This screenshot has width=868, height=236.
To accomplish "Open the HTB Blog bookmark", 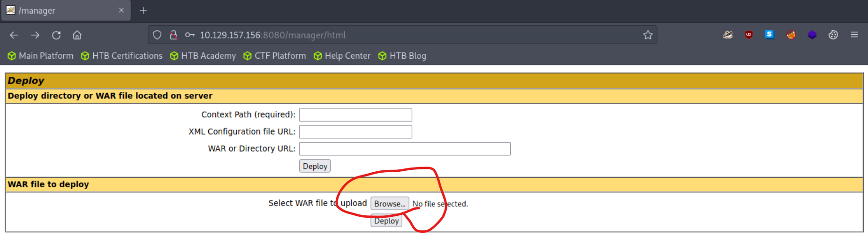I will [402, 56].
